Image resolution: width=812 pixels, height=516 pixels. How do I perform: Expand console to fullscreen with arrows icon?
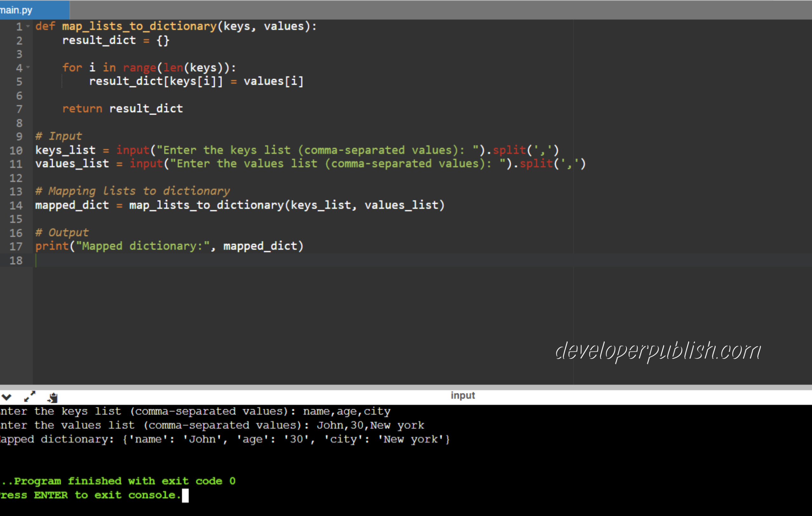click(30, 397)
